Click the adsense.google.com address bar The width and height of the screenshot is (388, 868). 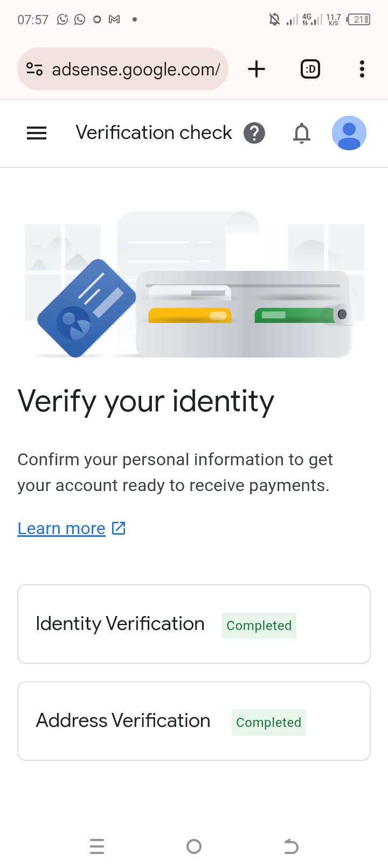[123, 69]
